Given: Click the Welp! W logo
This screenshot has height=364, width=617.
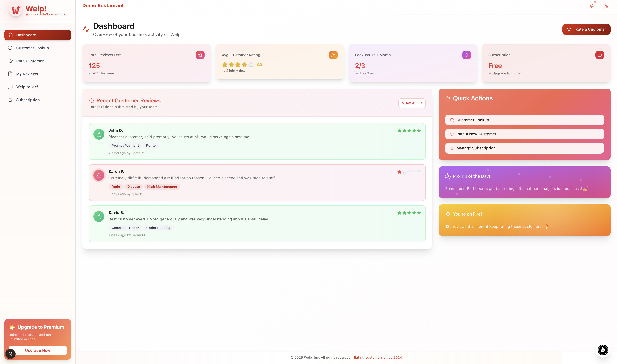Looking at the screenshot, I should (16, 10).
